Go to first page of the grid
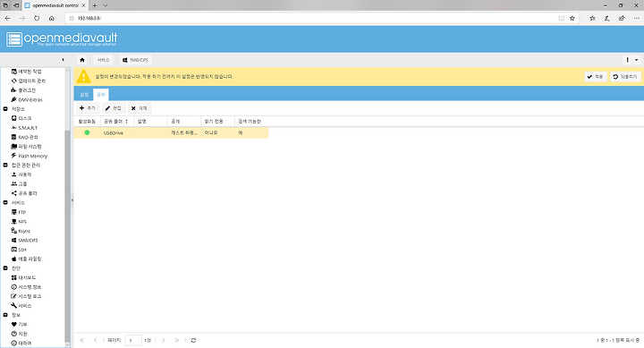This screenshot has width=644, height=348. point(81,340)
